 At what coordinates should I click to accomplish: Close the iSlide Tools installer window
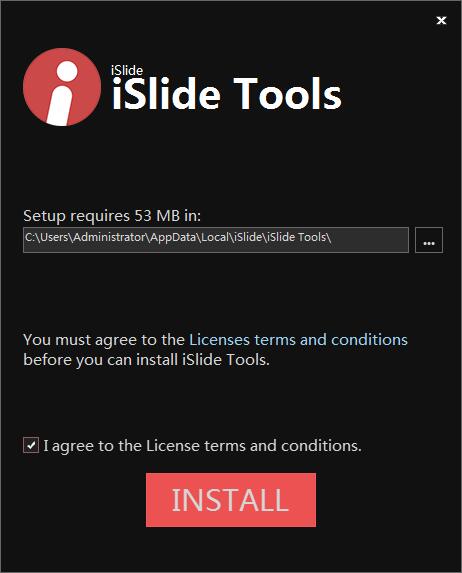[442, 20]
